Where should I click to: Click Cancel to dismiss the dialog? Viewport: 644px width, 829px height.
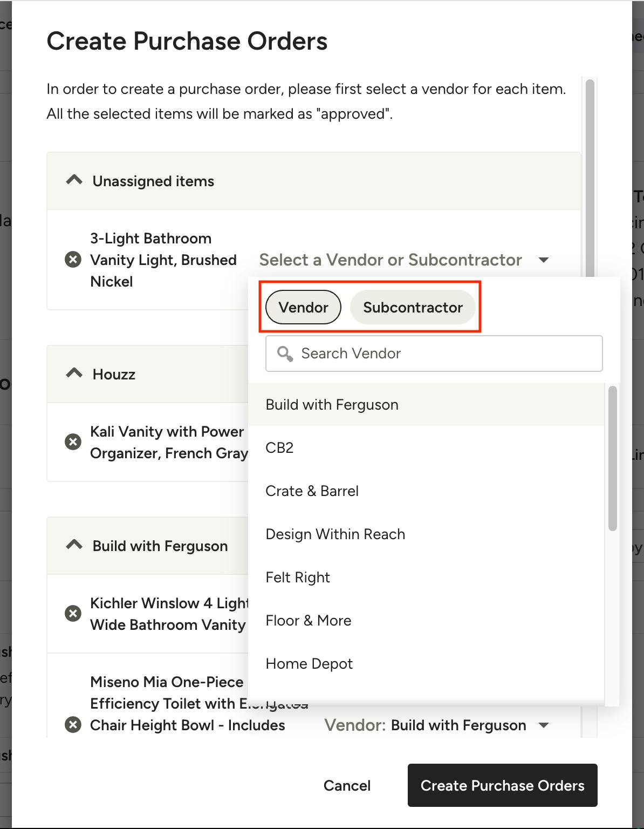(347, 786)
